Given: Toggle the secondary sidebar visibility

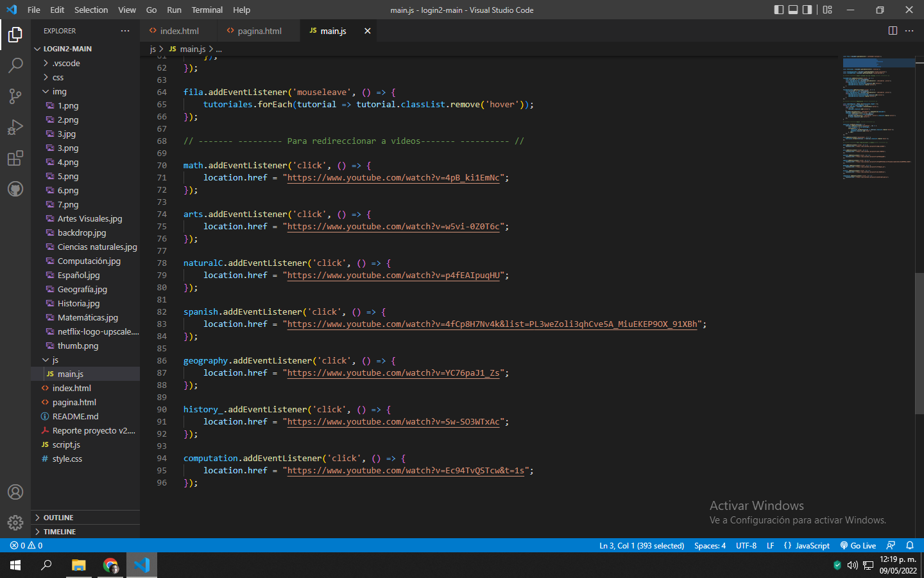Looking at the screenshot, I should pos(807,10).
